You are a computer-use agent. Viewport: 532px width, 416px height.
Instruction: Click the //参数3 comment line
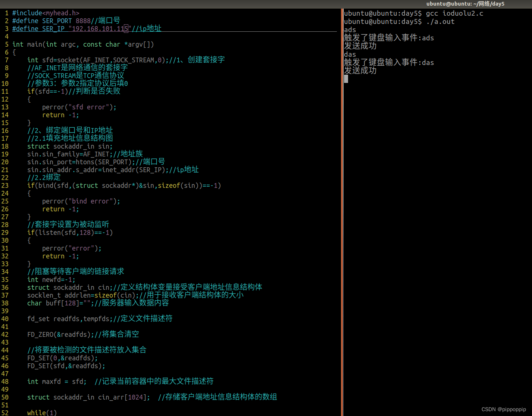[x=77, y=84]
